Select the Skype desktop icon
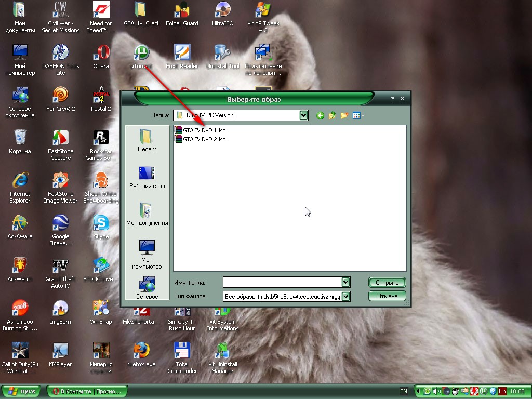 (x=101, y=227)
